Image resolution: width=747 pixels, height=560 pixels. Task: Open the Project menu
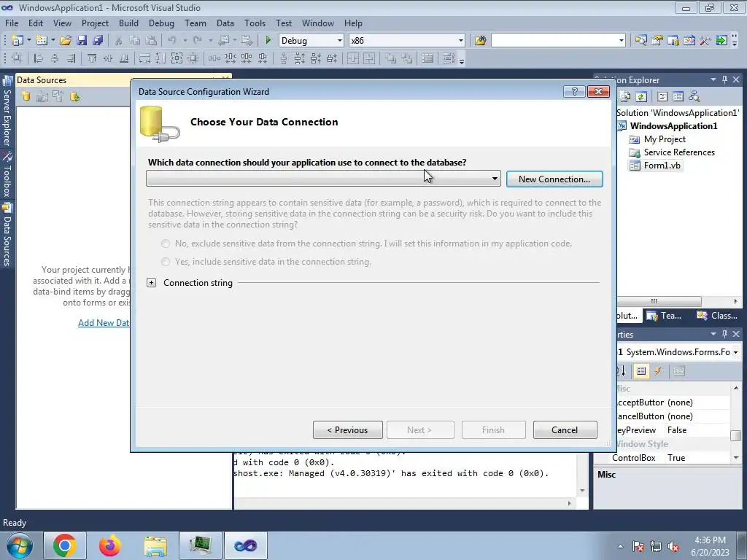pos(95,23)
